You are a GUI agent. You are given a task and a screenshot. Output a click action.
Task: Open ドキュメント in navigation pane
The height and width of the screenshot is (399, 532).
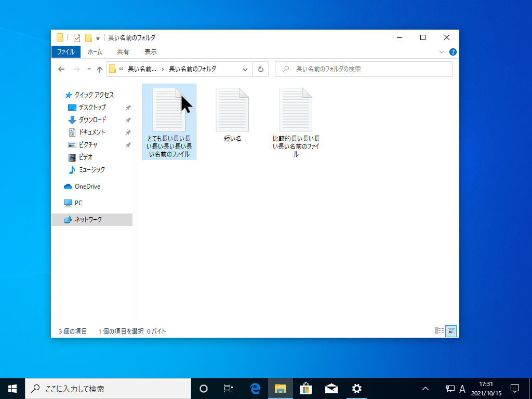pos(91,132)
